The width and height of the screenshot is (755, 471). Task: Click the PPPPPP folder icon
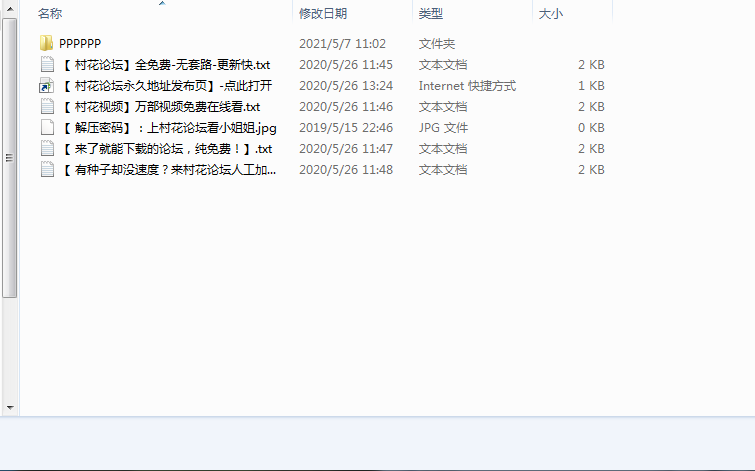[46, 44]
